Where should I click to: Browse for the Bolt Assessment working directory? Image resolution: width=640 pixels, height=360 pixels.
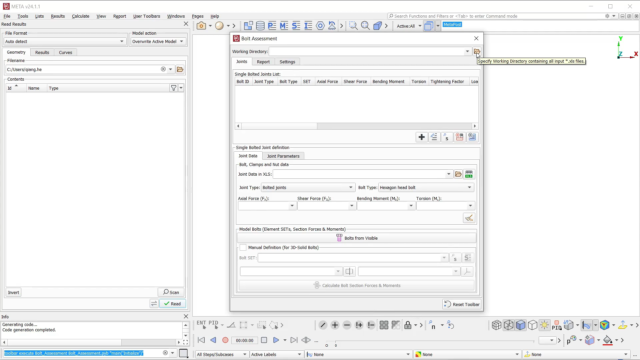click(476, 51)
